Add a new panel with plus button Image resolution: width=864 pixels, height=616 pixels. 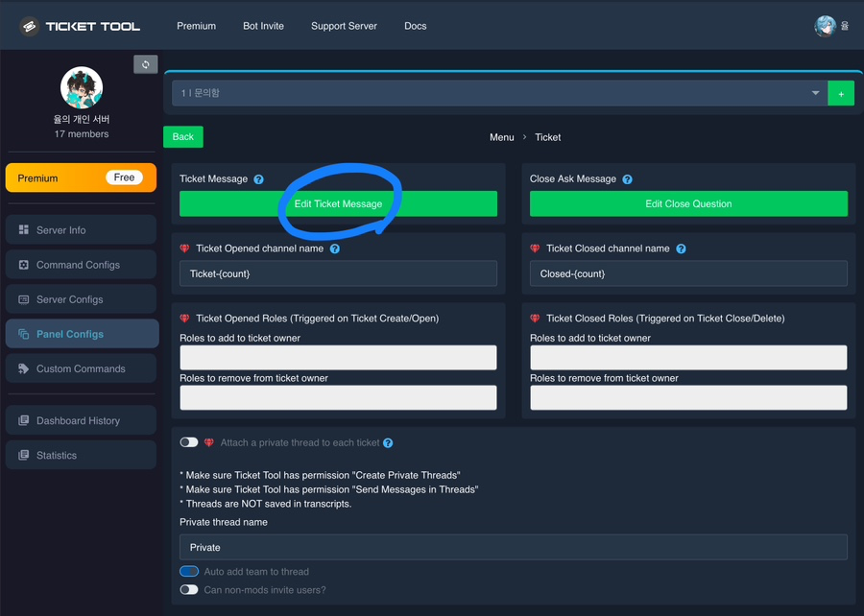pyautogui.click(x=841, y=94)
